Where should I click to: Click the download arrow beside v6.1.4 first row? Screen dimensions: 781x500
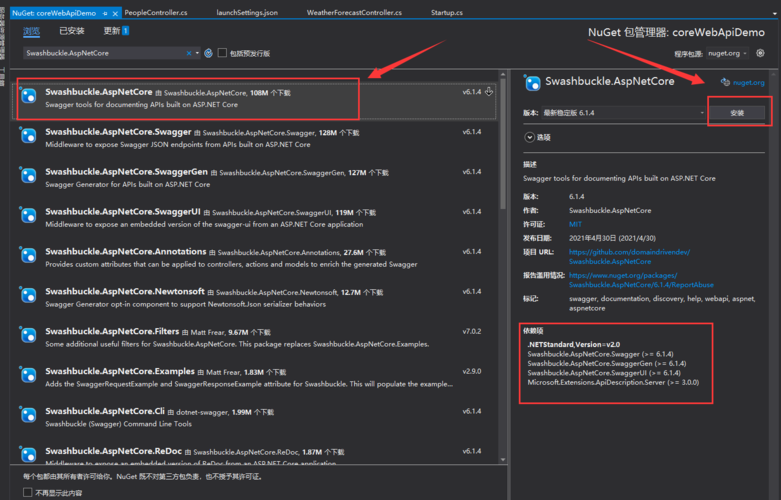tap(489, 91)
